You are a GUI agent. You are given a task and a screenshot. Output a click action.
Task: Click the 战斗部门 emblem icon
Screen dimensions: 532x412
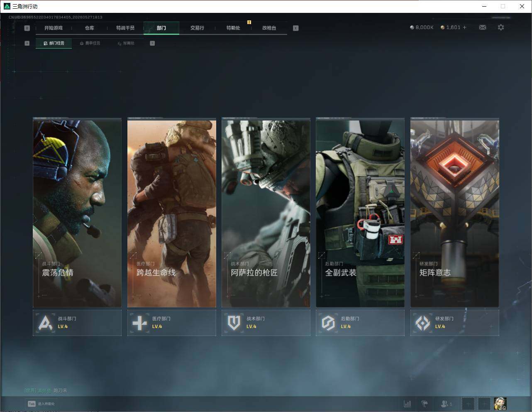pos(45,323)
